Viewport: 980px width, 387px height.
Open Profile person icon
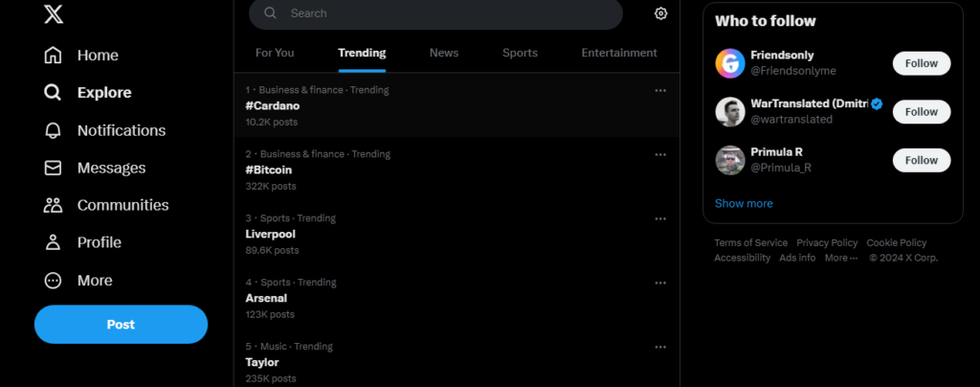tap(54, 242)
